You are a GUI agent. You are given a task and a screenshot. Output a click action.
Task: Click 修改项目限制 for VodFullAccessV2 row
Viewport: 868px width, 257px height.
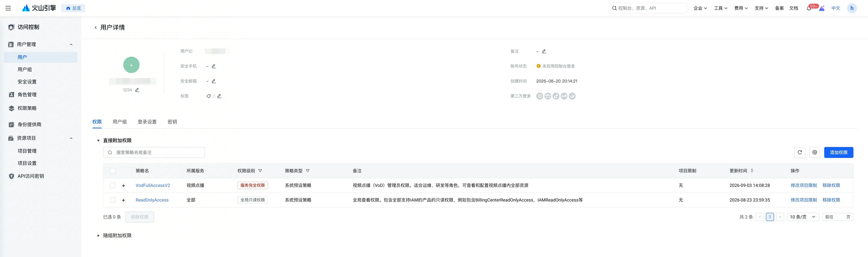[x=804, y=186]
